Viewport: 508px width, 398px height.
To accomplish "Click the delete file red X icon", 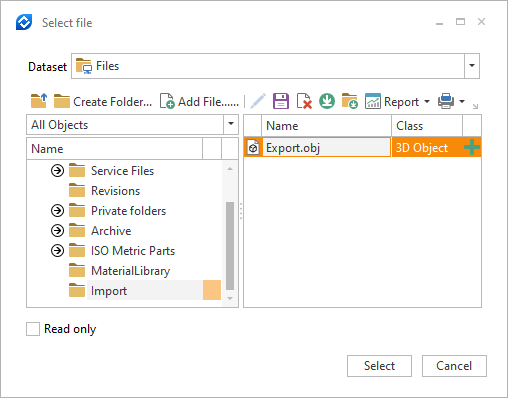I will click(304, 101).
